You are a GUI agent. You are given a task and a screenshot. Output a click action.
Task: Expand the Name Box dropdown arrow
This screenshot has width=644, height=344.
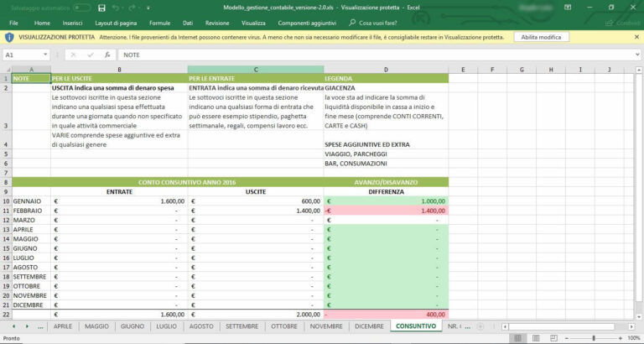(45, 55)
